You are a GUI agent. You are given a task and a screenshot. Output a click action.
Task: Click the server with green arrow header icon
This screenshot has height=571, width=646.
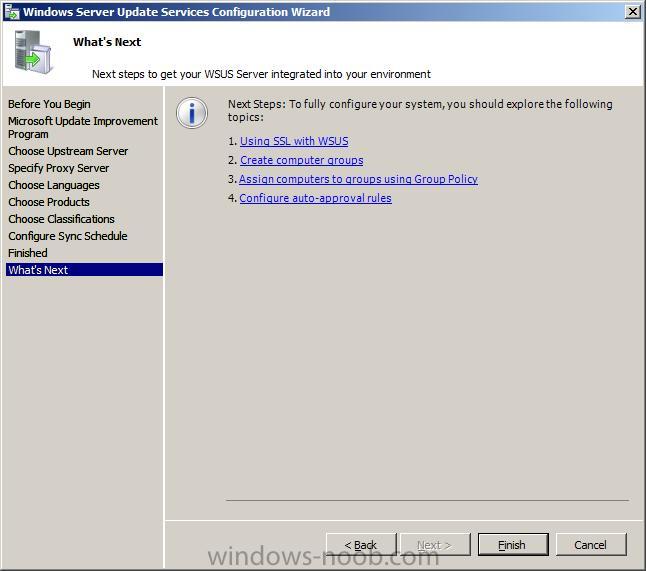pos(33,52)
